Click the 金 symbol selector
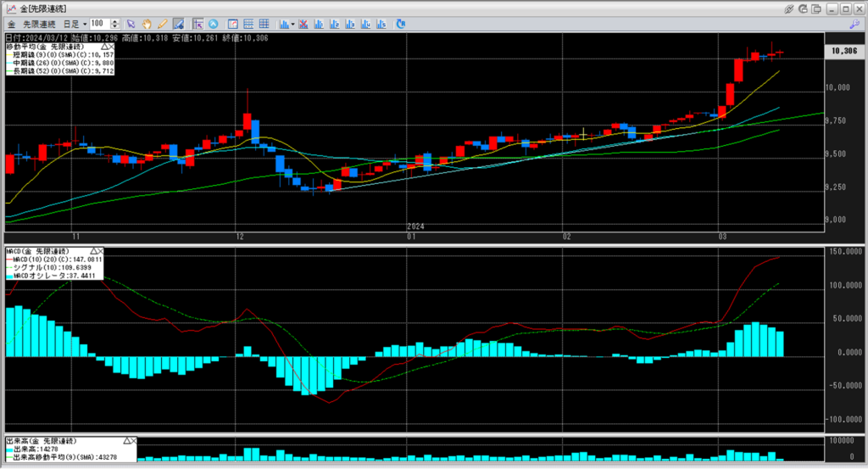The width and height of the screenshot is (868, 469). click(11, 24)
